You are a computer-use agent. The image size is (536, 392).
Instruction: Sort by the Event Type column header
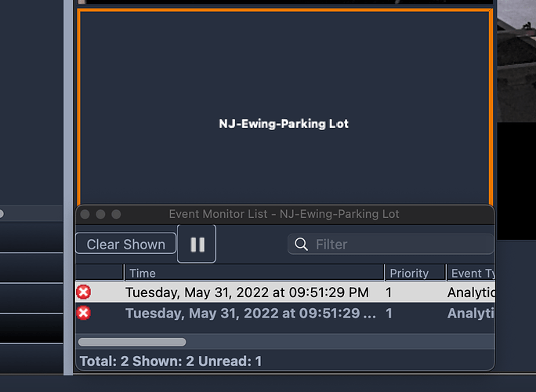[471, 273]
